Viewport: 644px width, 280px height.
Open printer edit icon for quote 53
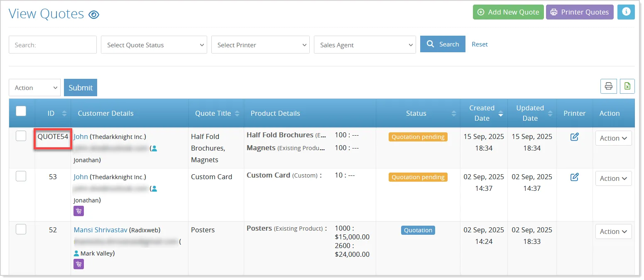coord(575,177)
